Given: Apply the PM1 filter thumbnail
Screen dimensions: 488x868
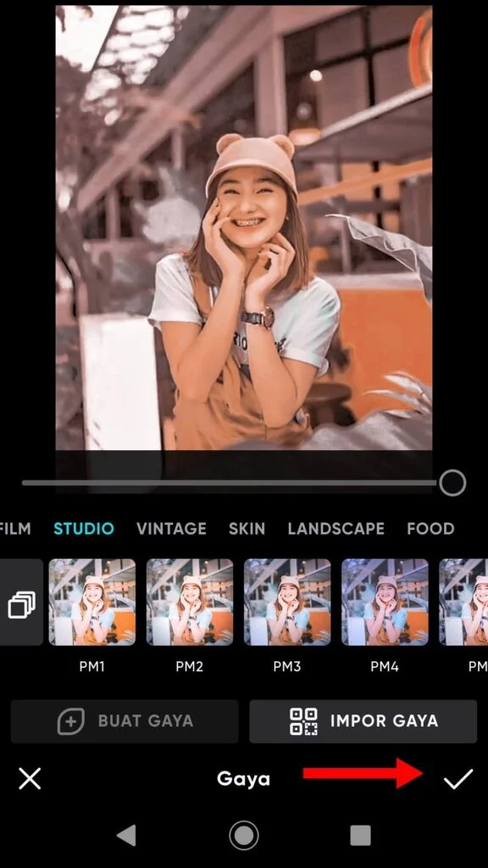Looking at the screenshot, I should pyautogui.click(x=91, y=603).
